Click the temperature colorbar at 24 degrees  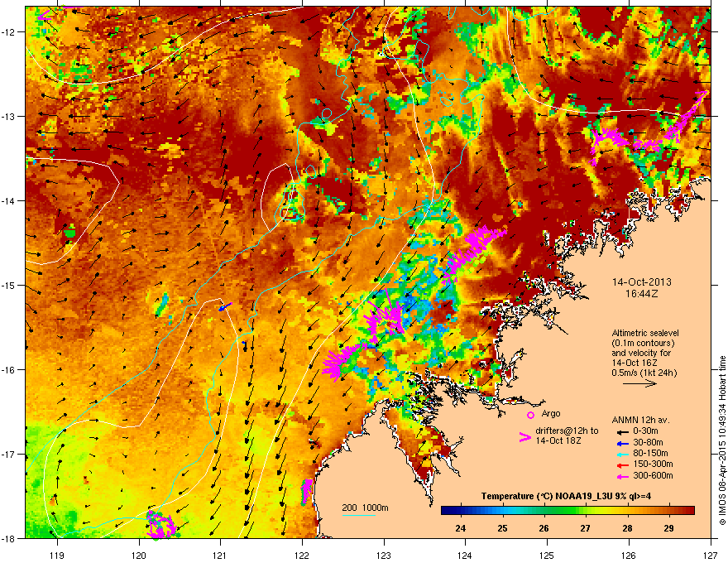click(x=461, y=510)
